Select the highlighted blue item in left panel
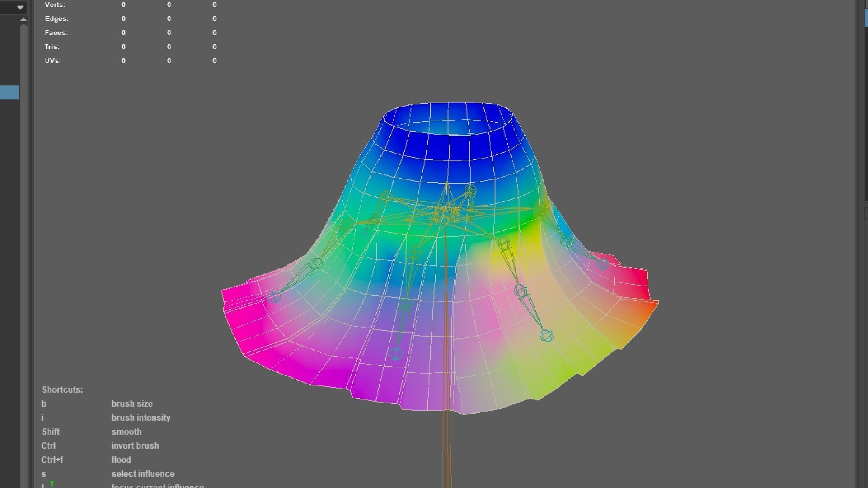 point(9,92)
